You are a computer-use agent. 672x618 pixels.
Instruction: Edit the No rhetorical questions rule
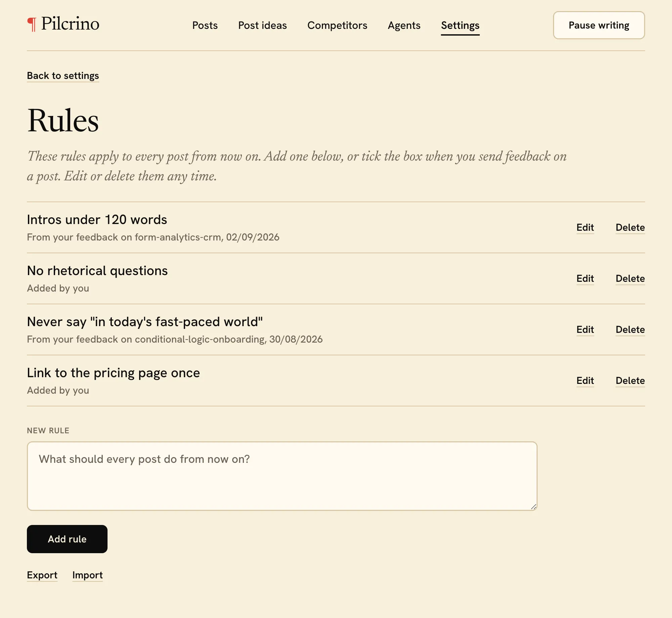[x=585, y=278]
